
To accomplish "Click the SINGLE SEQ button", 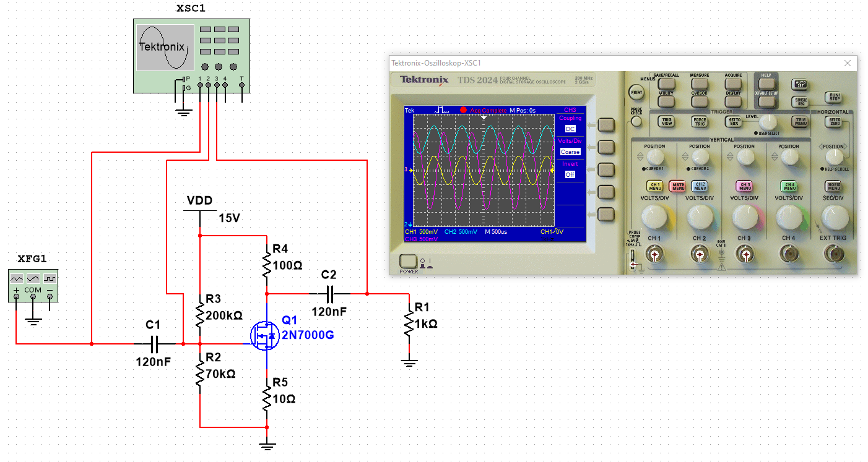I will 800,102.
